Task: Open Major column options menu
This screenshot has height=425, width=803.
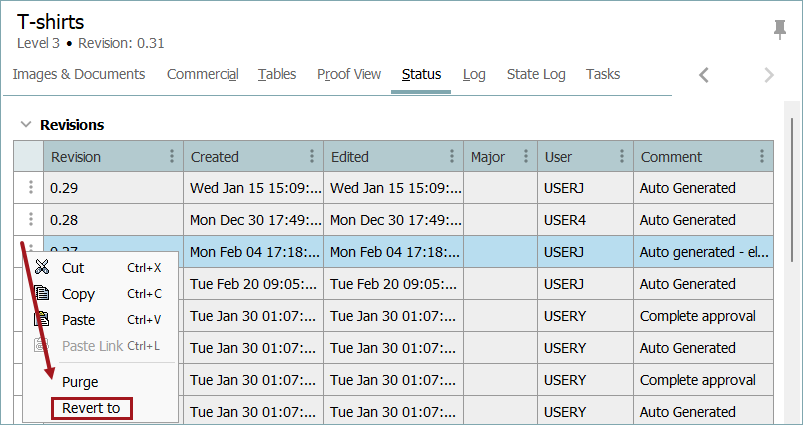Action: [522, 157]
